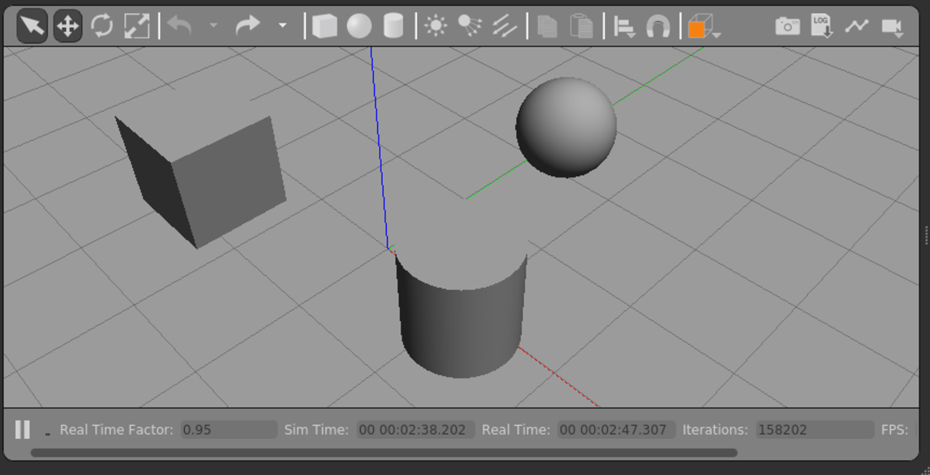Click the "Sim Time:" label

tap(316, 429)
